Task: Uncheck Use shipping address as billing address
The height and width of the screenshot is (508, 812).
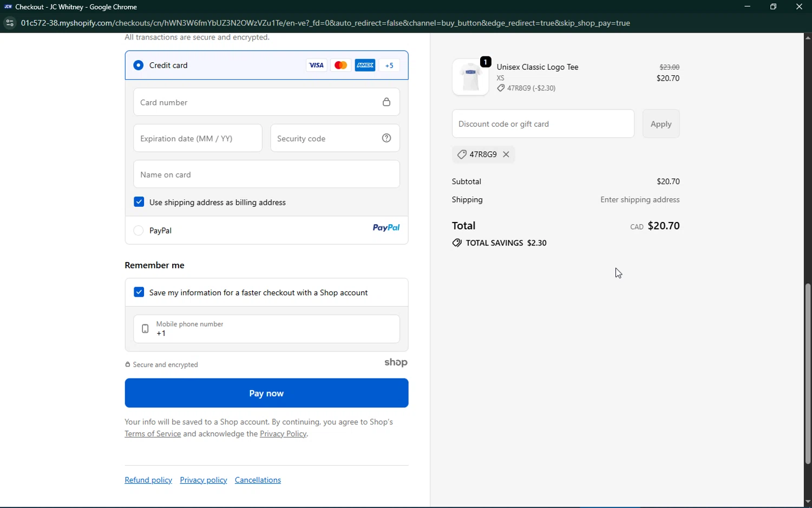Action: pyautogui.click(x=139, y=202)
